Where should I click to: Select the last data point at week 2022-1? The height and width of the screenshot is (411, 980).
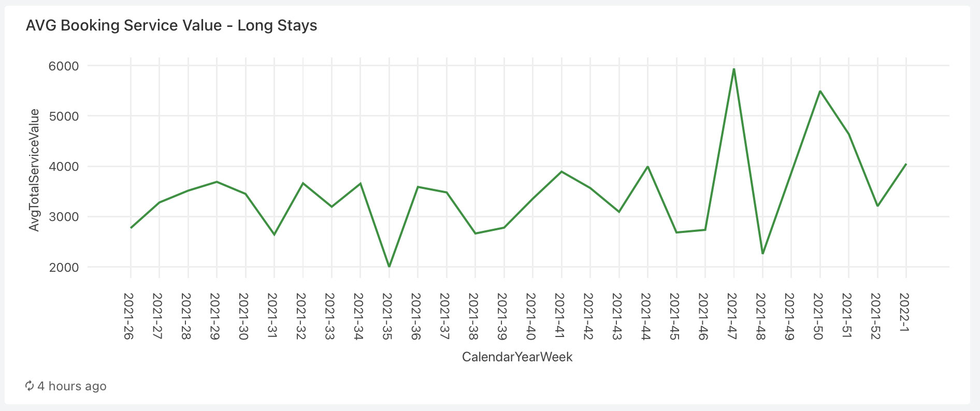pyautogui.click(x=905, y=164)
